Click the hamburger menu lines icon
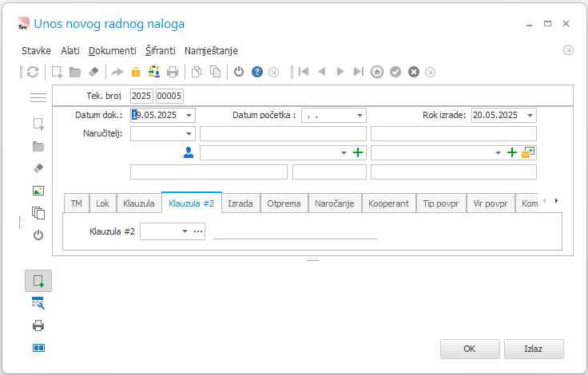Image resolution: width=588 pixels, height=375 pixels. [38, 97]
